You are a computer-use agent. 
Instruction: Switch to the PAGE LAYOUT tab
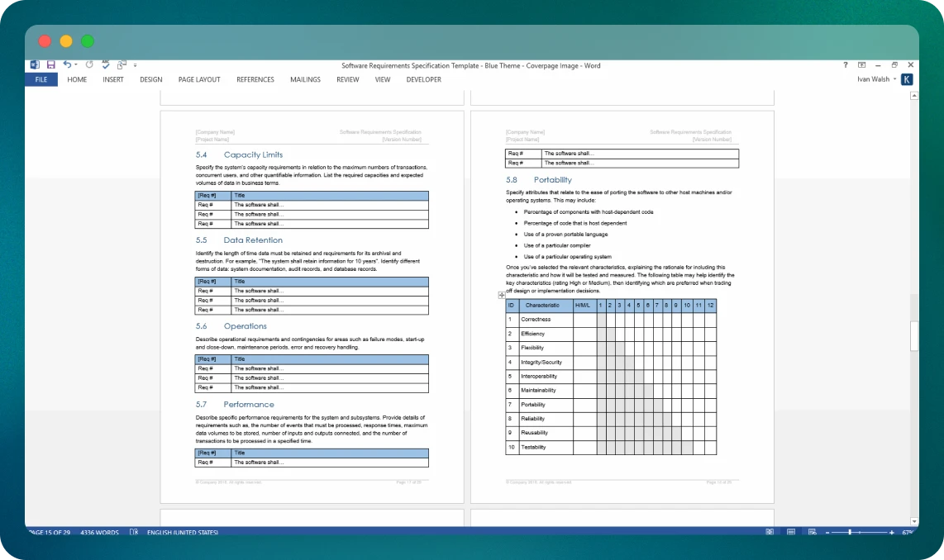coord(199,80)
